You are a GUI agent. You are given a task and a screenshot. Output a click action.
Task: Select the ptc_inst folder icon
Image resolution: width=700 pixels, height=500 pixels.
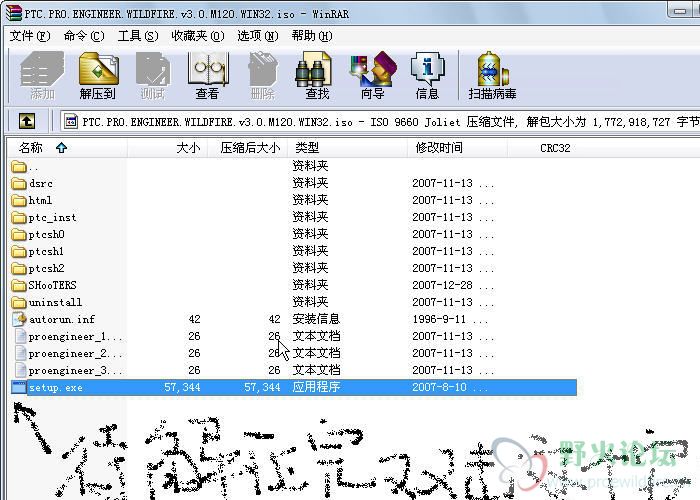[19, 217]
